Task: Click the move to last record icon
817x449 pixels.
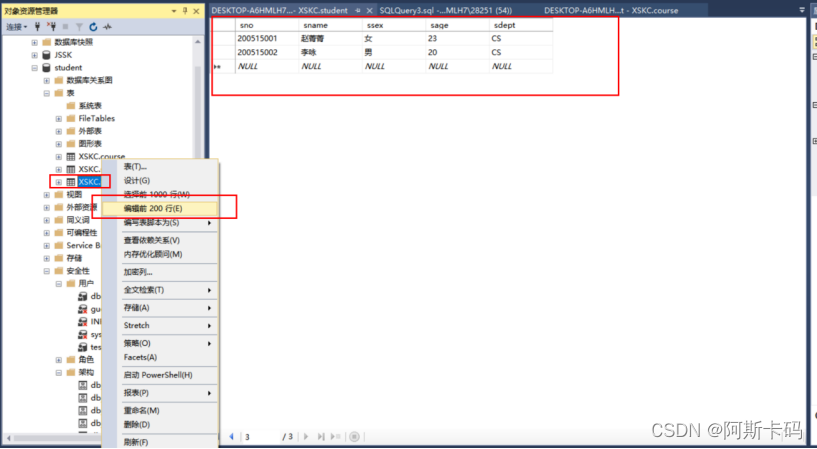Action: 321,437
